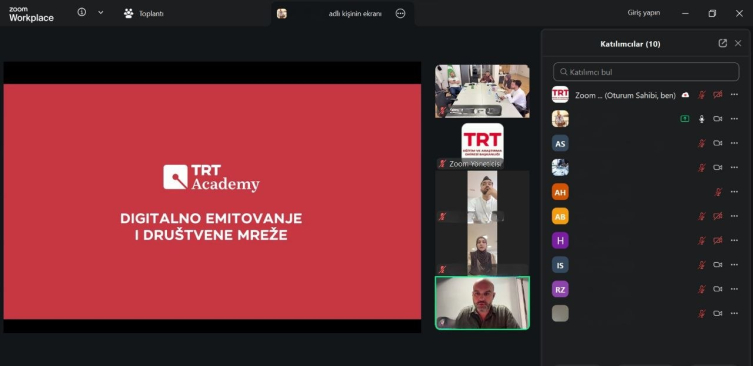
Task: Click the TRT Academy logo on shared slide
Action: tap(211, 178)
